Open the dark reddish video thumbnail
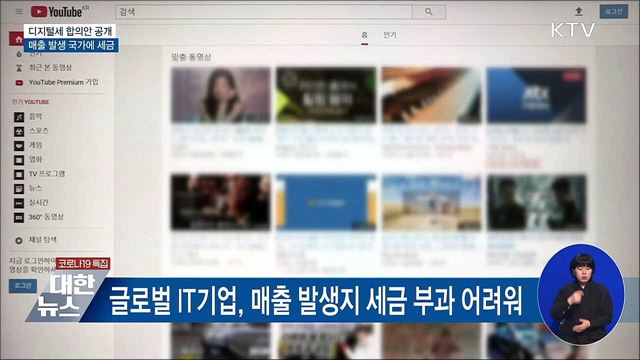The height and width of the screenshot is (360, 640). tap(221, 202)
